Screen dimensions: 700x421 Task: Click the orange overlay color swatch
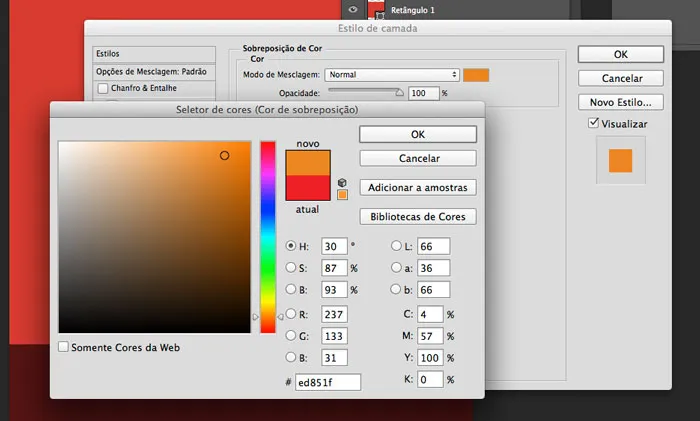pos(476,75)
